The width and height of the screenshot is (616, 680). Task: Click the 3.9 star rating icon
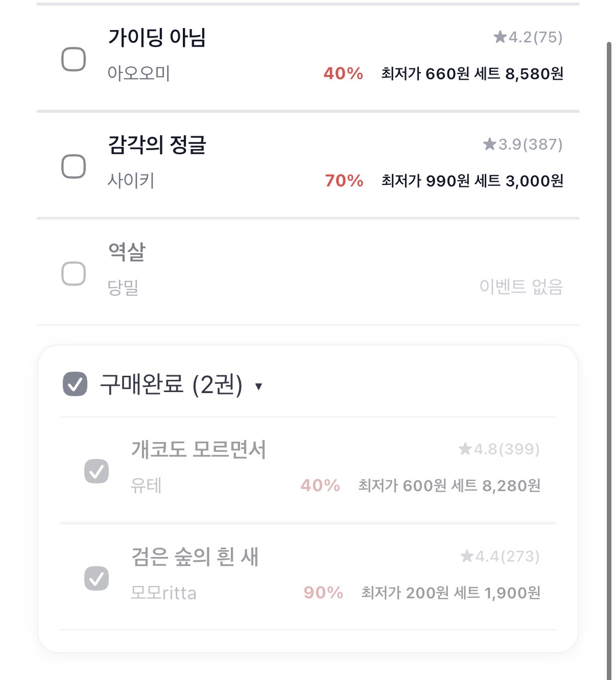(x=490, y=144)
